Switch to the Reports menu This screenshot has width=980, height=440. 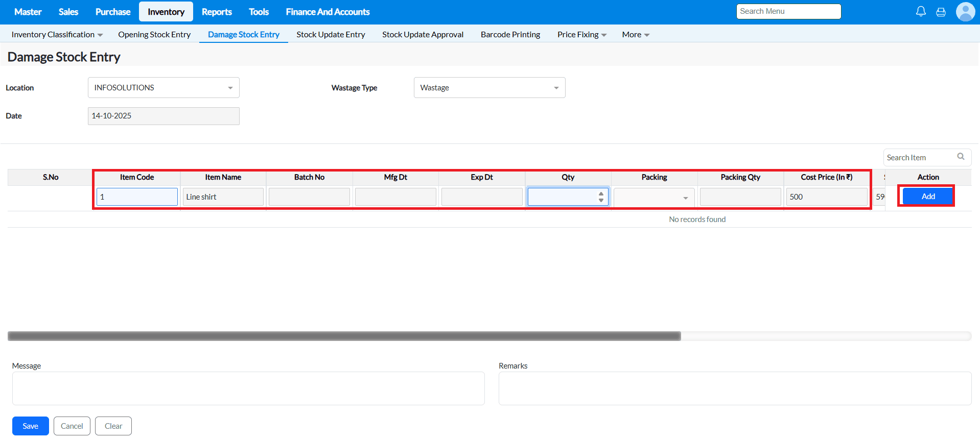pos(217,12)
